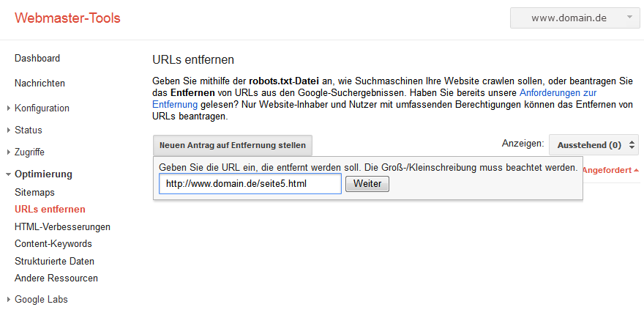Open HTML-Verbesserungen page
The image size is (644, 310).
[x=62, y=226]
